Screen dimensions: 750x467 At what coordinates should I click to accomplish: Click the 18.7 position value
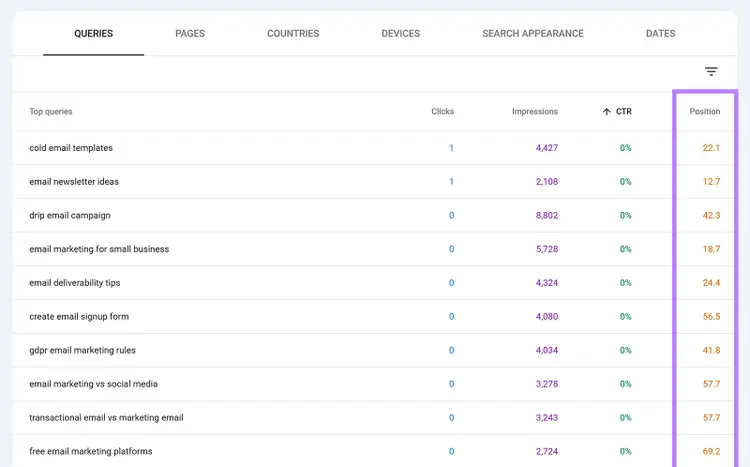[x=711, y=249]
